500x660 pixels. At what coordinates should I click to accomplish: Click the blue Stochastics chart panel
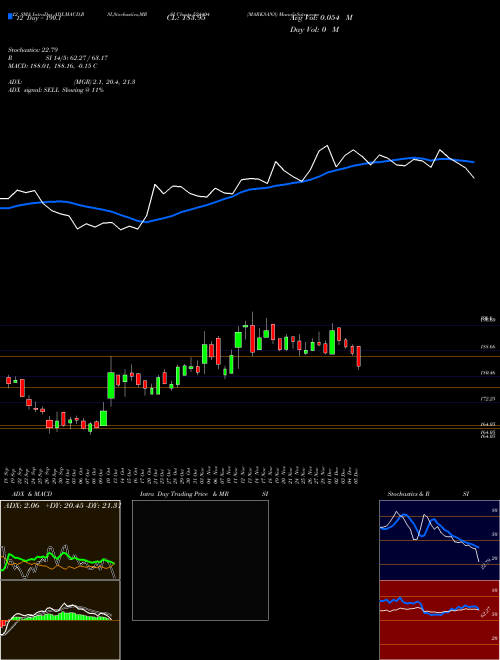tap(439, 540)
